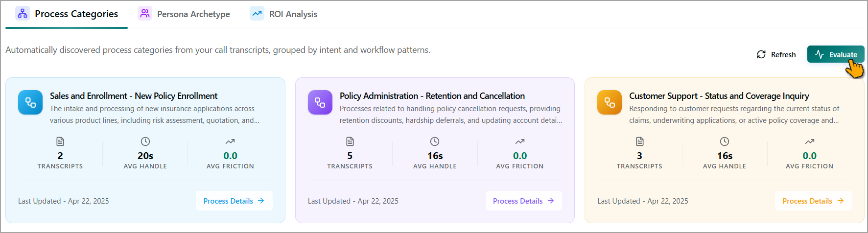Click the purple Policy Administration card icon

tap(320, 102)
